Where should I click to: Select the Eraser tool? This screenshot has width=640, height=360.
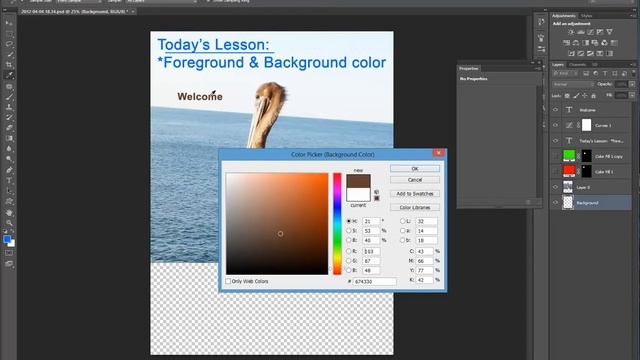9,128
